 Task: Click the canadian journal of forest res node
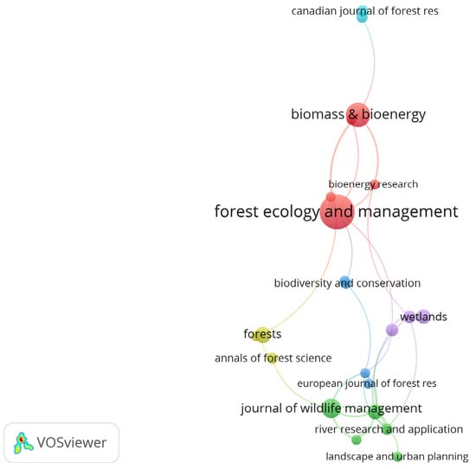(x=362, y=14)
